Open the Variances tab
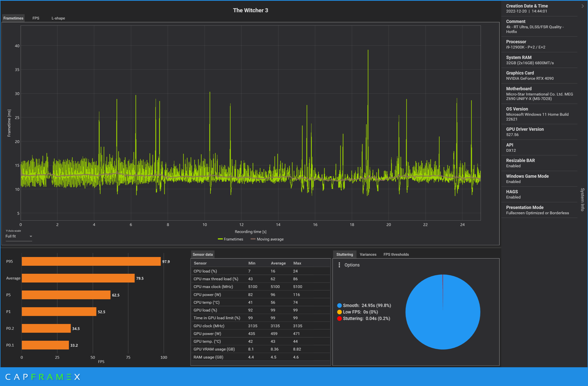Viewport: 588px width, 386px height. pyautogui.click(x=368, y=254)
